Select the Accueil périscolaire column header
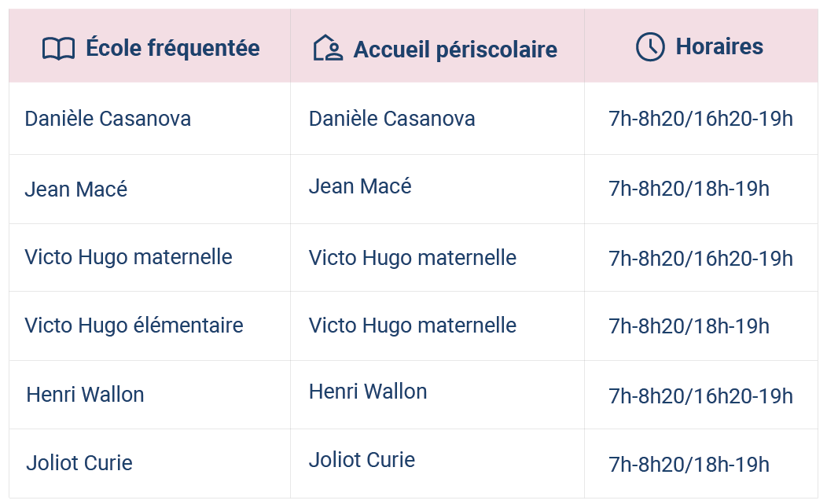Image resolution: width=827 pixels, height=504 pixels. pos(437,46)
